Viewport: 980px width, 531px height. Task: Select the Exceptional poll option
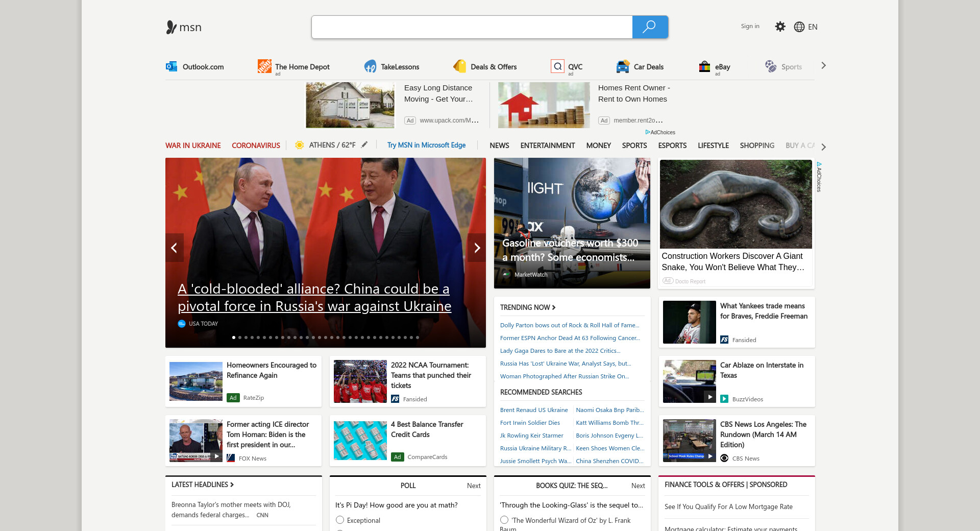coord(340,520)
